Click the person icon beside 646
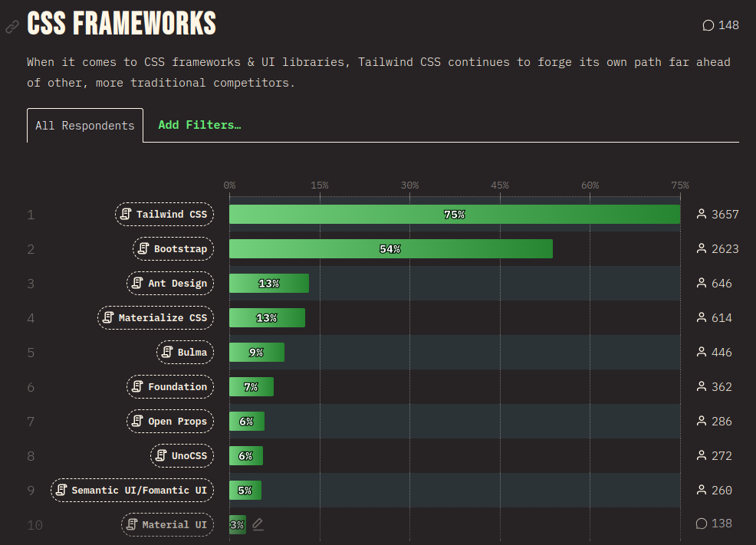This screenshot has width=756, height=545. (701, 284)
